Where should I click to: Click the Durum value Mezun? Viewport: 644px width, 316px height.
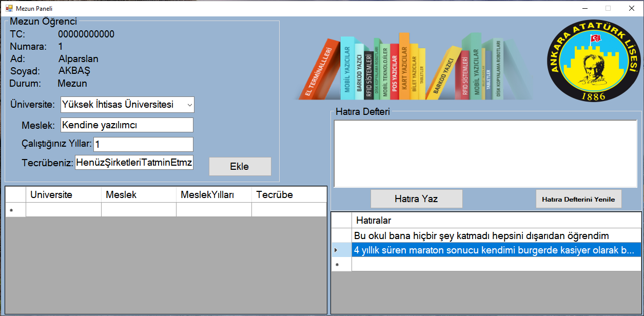72,83
